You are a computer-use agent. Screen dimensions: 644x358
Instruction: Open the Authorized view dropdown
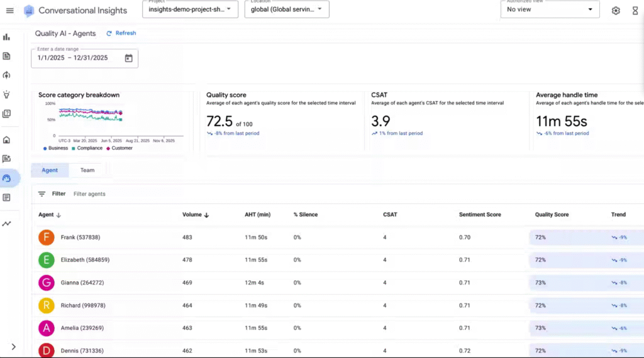[x=550, y=9]
